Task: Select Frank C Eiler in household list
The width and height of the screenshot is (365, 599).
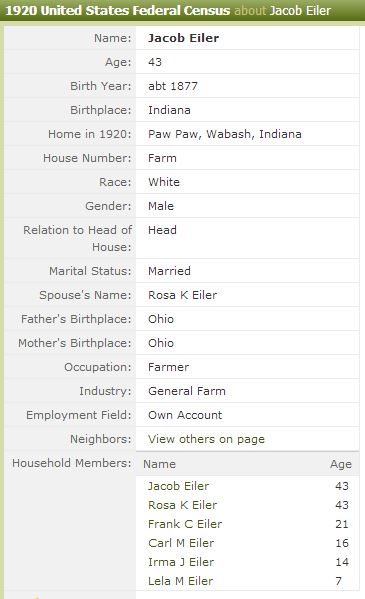Action: tap(185, 524)
